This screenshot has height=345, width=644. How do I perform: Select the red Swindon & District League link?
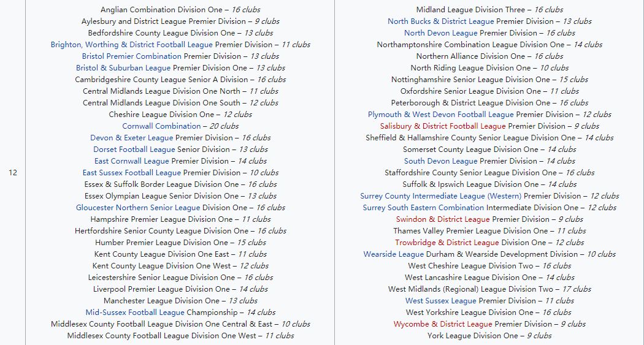442,219
